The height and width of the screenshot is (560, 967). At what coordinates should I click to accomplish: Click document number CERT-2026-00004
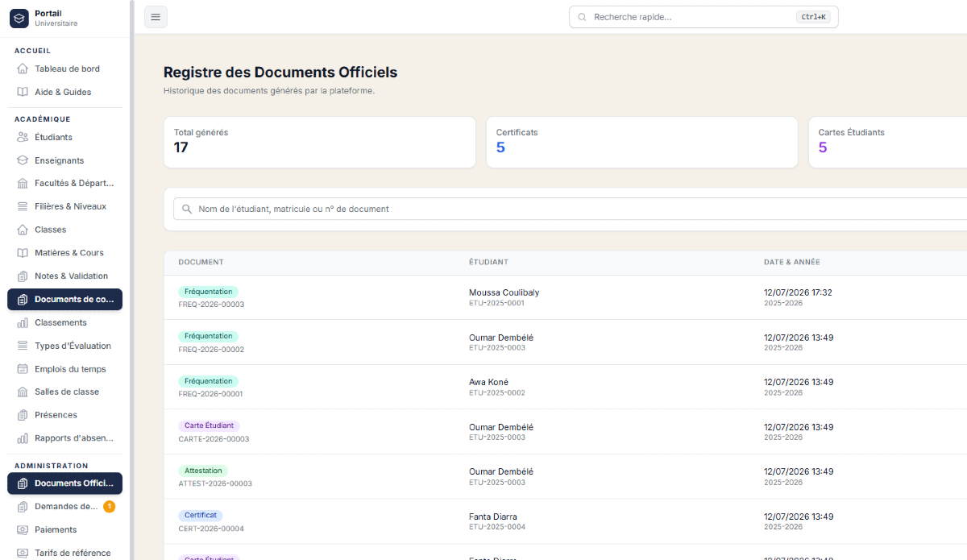[x=211, y=529]
